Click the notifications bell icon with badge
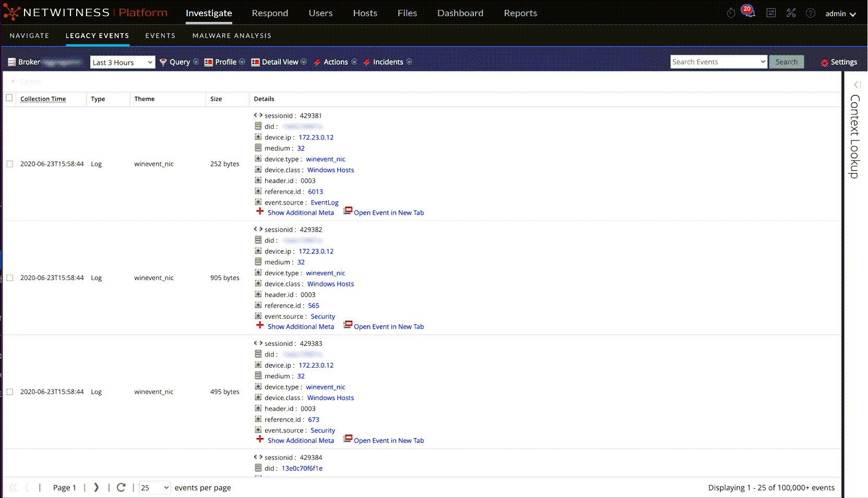 point(749,13)
